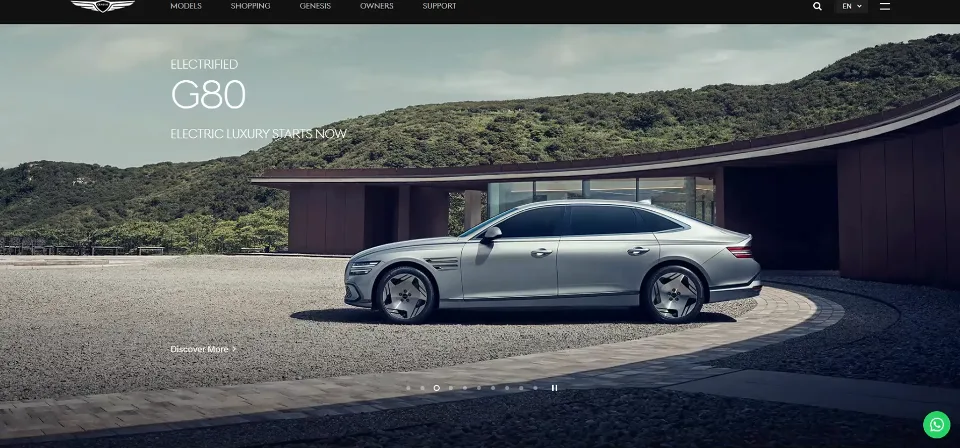Viewport: 960px width, 448px height.
Task: Expand the EN language dropdown
Action: pos(852,6)
